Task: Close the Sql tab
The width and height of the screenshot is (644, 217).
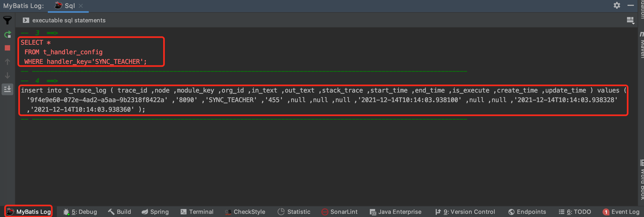Action: [81, 6]
